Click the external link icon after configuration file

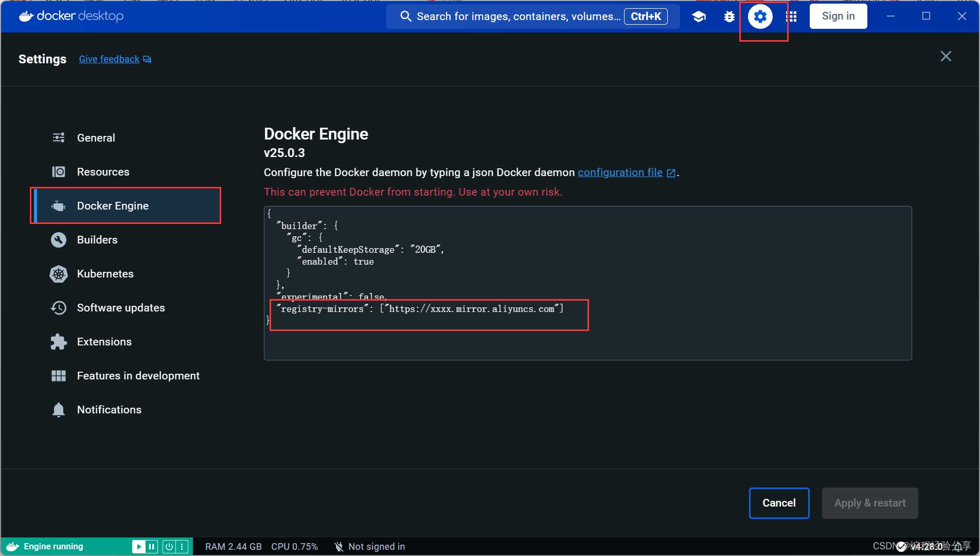[x=671, y=173]
